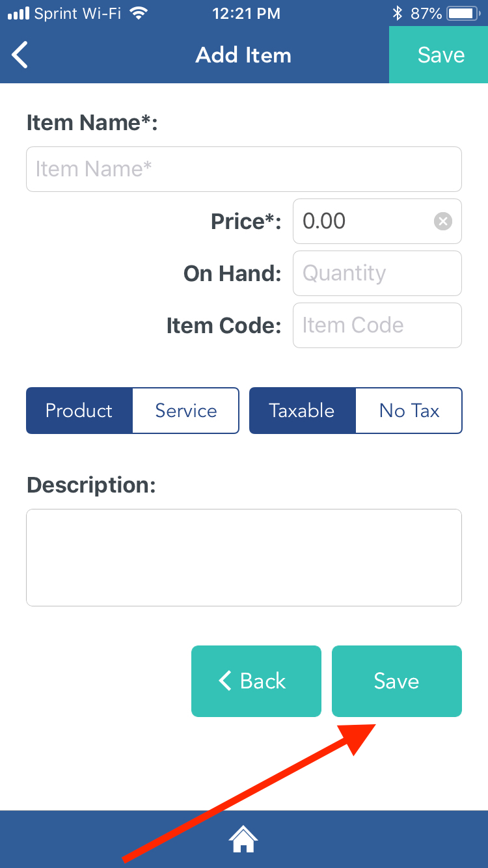The width and height of the screenshot is (488, 868).
Task: Focus the Item Name text field
Action: pyautogui.click(x=244, y=169)
